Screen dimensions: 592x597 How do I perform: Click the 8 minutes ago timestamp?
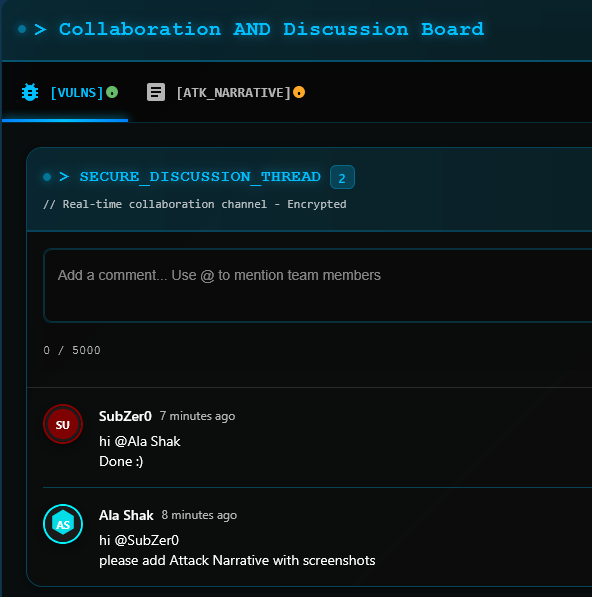(199, 515)
